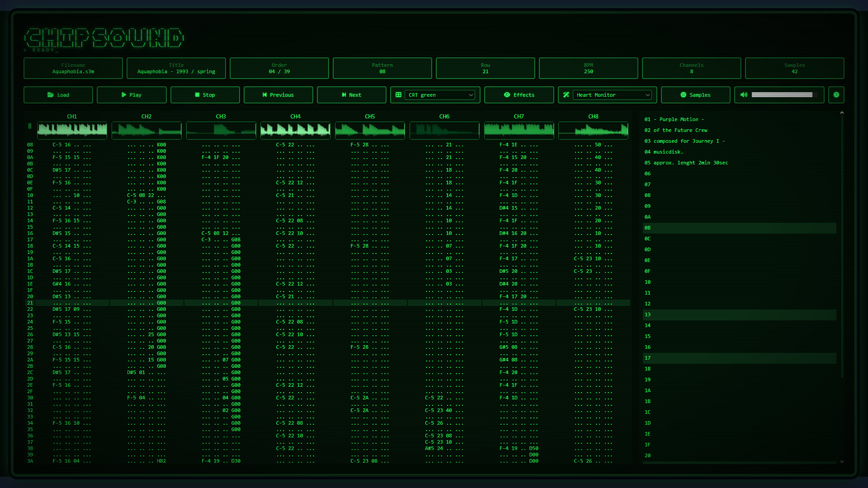Click the Order 04 / 39 box

(279, 68)
